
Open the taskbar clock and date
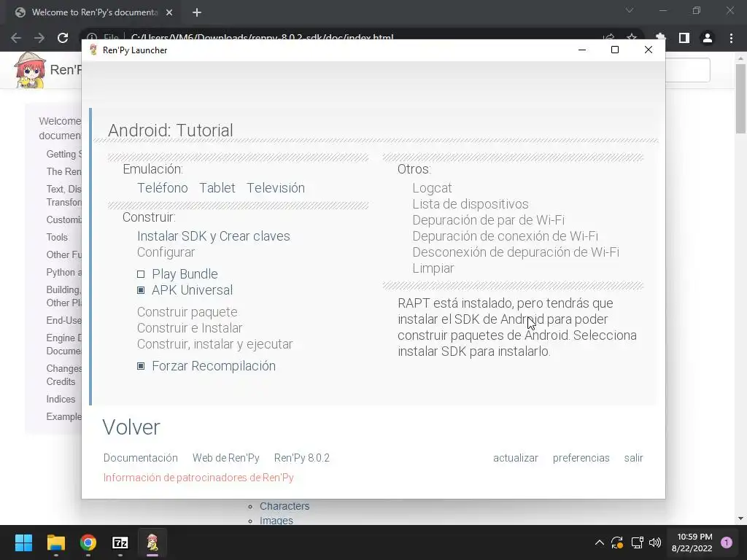(692, 542)
